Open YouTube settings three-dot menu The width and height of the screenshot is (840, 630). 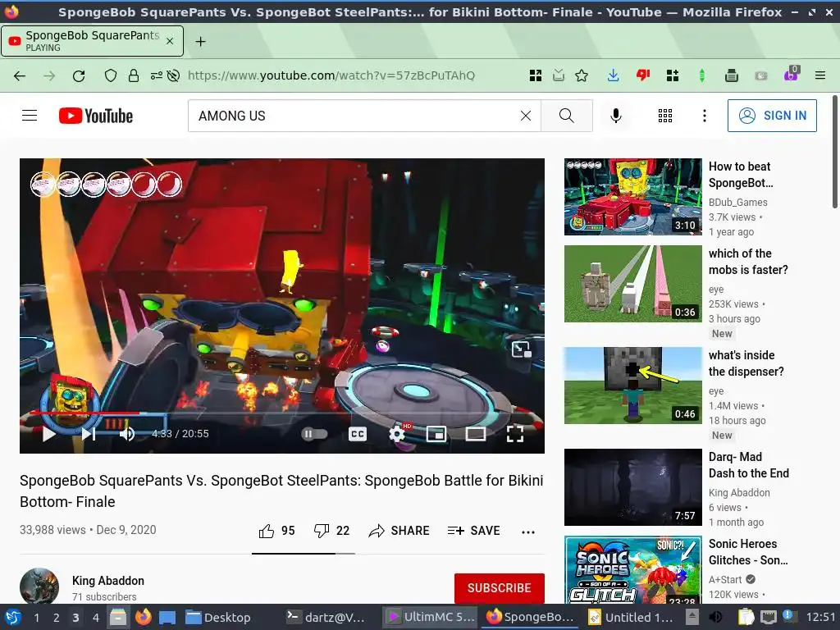tap(705, 116)
